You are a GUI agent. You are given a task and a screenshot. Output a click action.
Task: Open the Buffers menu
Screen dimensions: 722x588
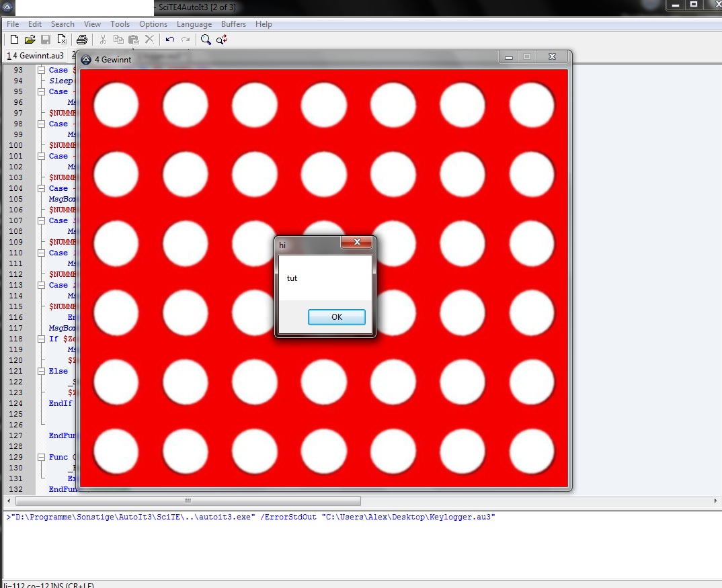tap(233, 24)
